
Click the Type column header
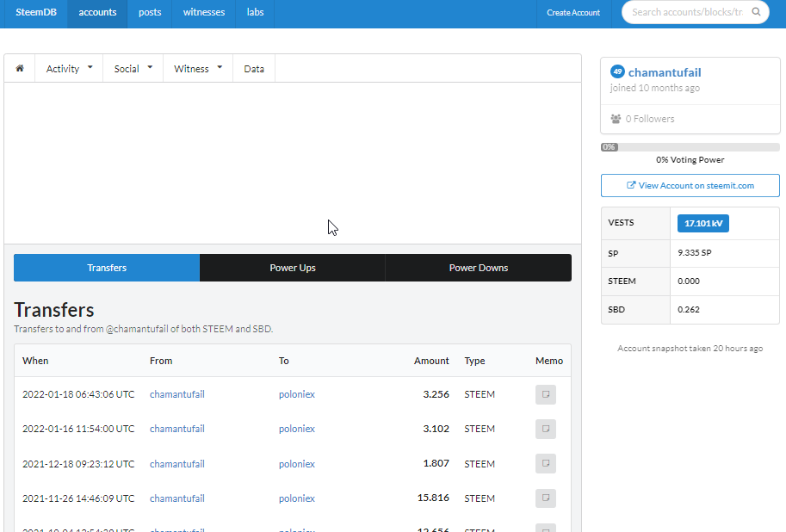pyautogui.click(x=474, y=361)
